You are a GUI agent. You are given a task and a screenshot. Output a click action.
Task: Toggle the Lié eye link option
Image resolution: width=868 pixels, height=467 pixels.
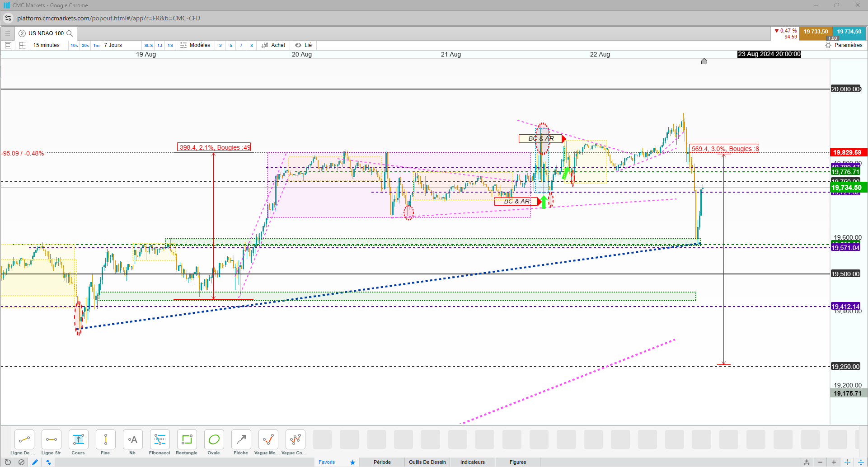303,45
